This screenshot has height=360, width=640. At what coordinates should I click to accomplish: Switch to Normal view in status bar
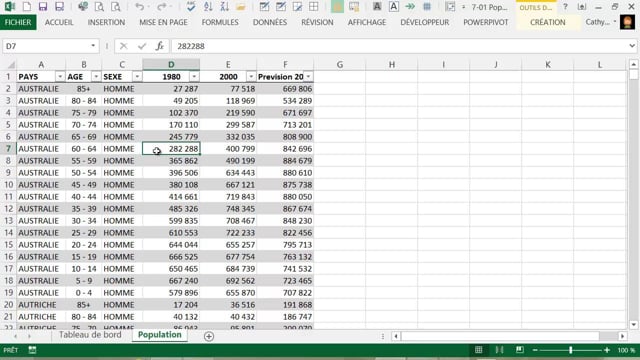(478, 350)
